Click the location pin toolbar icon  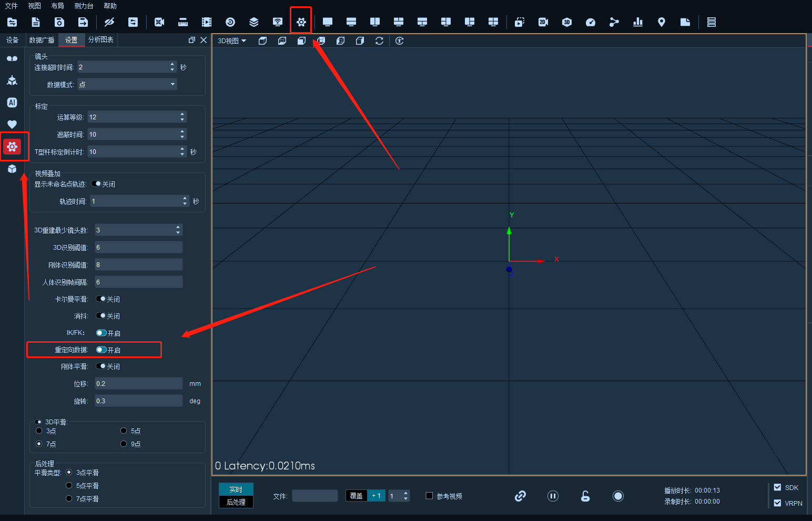(662, 22)
